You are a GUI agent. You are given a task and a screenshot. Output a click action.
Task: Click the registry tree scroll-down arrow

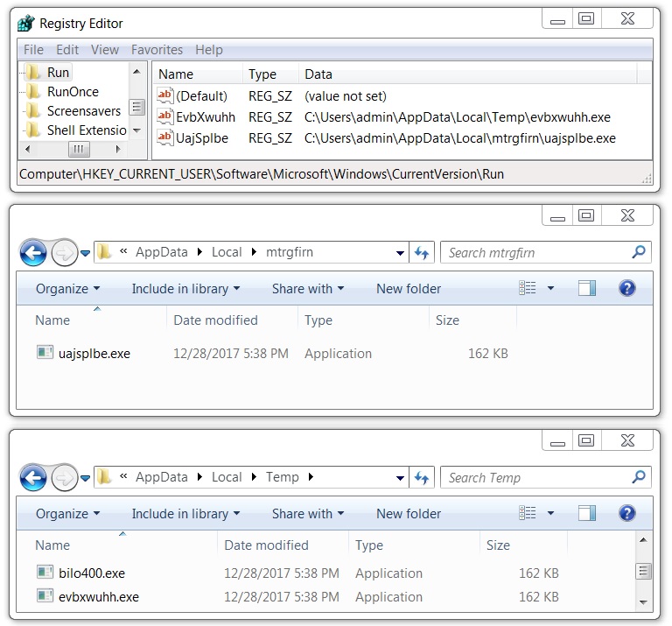[x=136, y=130]
